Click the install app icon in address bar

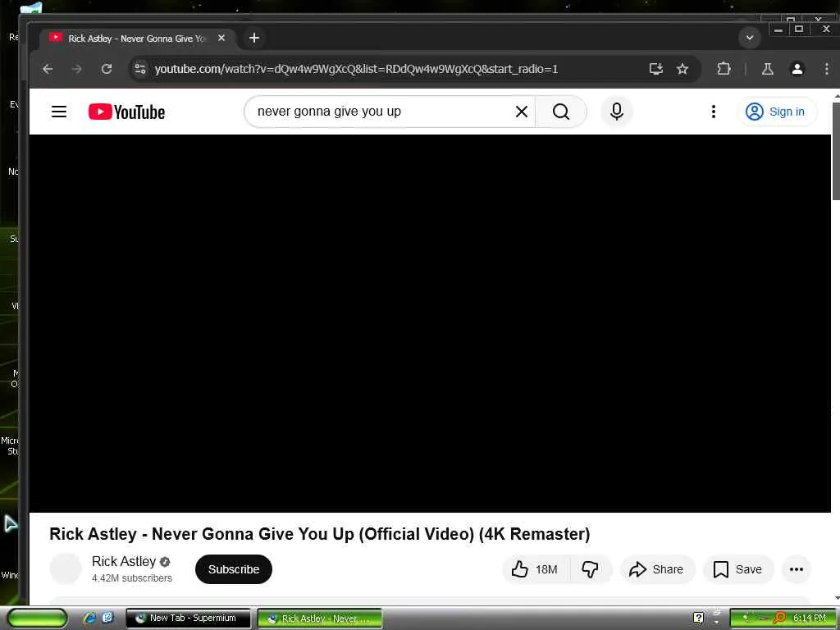pos(655,69)
